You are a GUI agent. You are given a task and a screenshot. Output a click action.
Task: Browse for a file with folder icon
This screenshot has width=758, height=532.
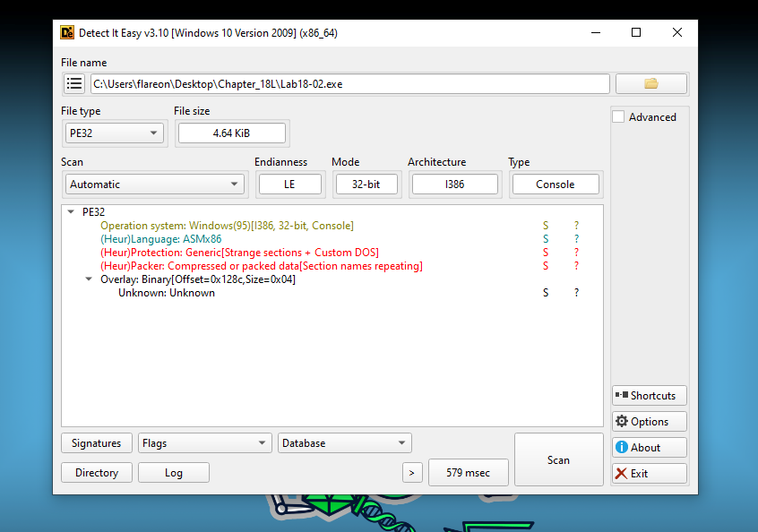[x=651, y=83]
